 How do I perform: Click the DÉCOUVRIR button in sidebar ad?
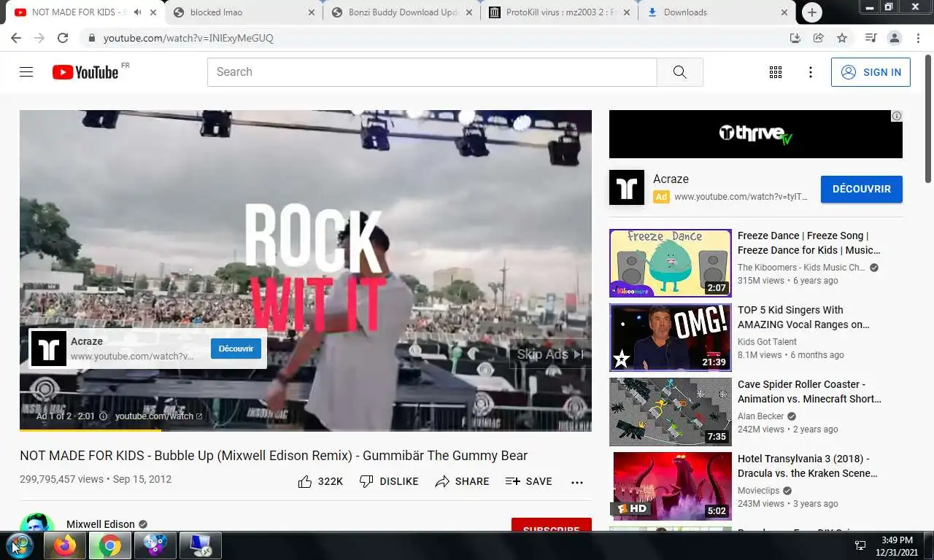(x=861, y=189)
